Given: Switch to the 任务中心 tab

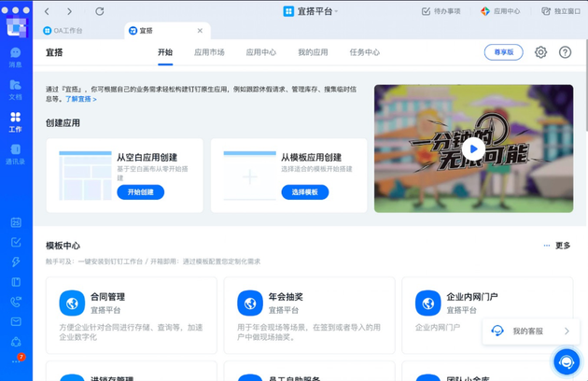Looking at the screenshot, I should [x=365, y=52].
